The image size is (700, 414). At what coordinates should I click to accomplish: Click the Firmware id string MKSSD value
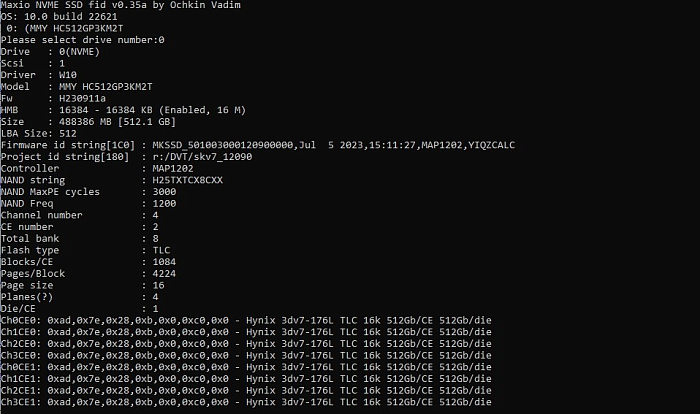[x=333, y=145]
